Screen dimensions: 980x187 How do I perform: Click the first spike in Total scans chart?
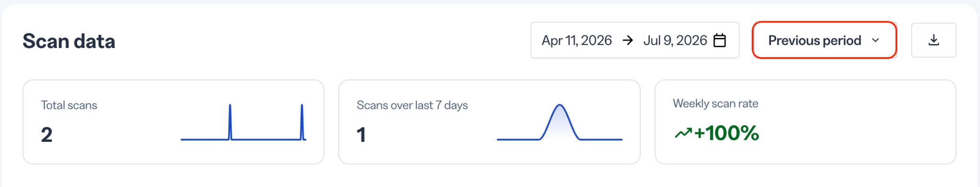tap(230, 121)
